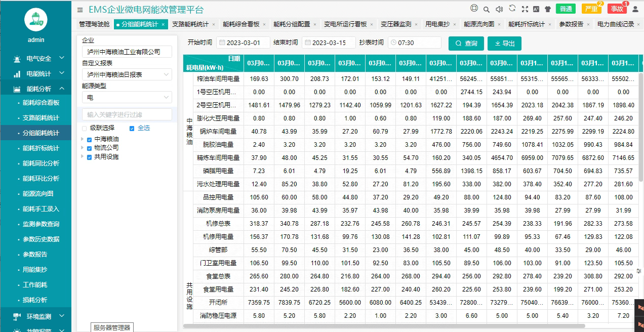Uncheck the 物流公司 tree checkbox

pos(89,148)
